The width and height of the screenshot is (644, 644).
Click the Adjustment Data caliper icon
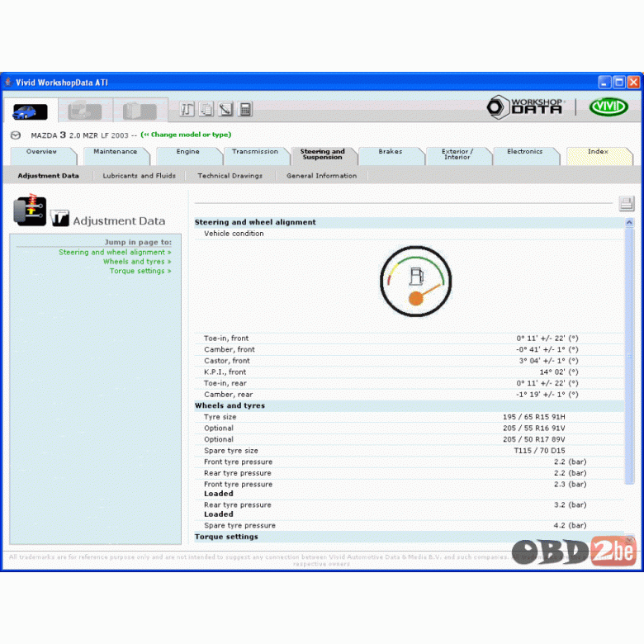[x=59, y=218]
